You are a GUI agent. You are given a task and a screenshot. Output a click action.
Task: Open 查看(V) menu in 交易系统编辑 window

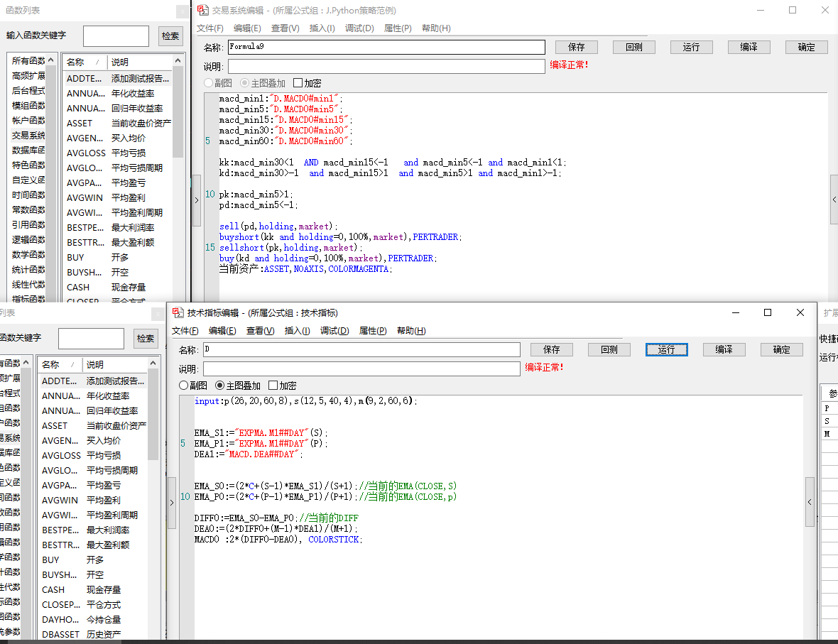[285, 28]
